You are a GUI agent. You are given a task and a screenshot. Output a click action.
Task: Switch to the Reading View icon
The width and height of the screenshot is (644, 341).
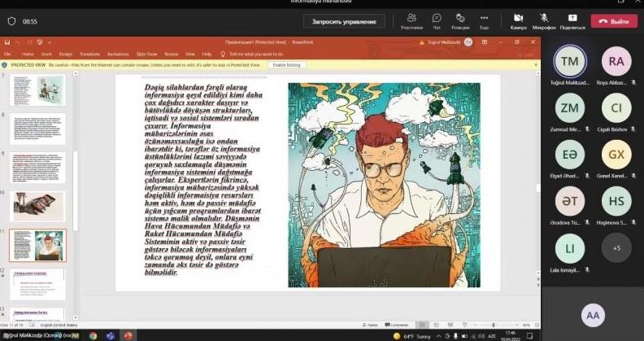tap(450, 325)
